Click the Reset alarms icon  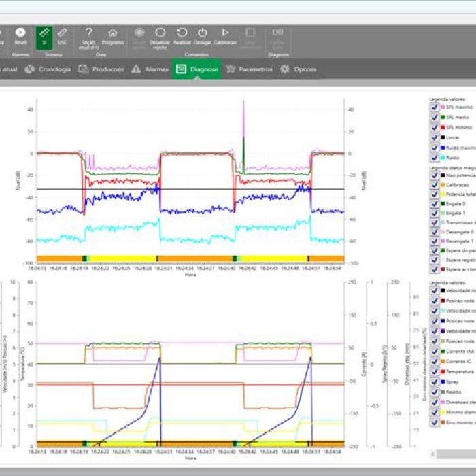20,33
